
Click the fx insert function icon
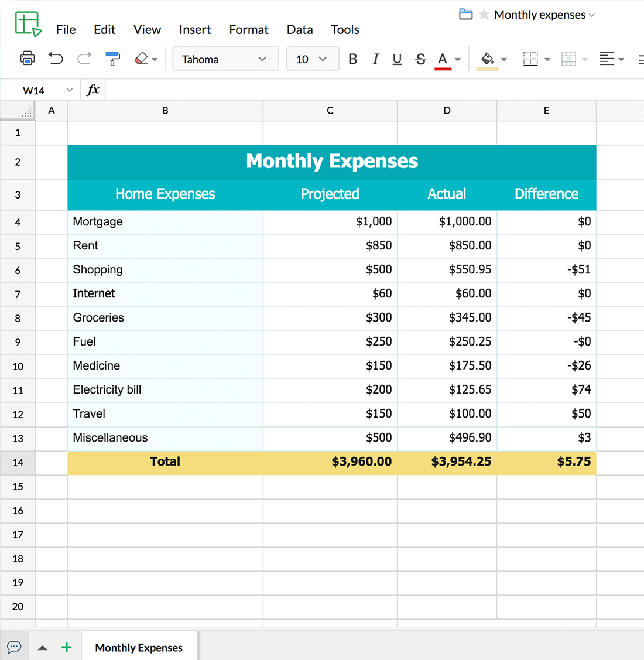[x=93, y=90]
